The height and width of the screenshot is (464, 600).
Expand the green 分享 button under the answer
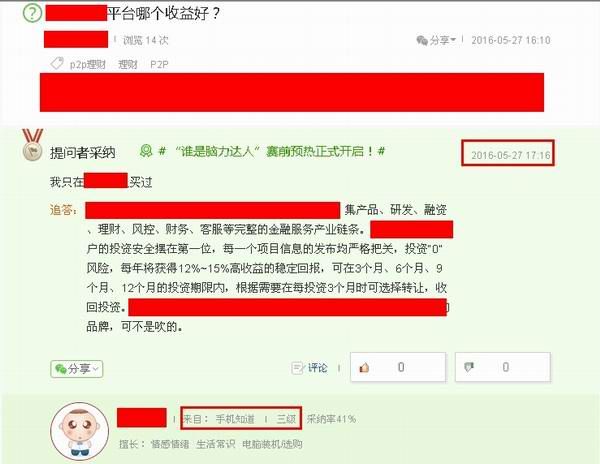pos(77,369)
